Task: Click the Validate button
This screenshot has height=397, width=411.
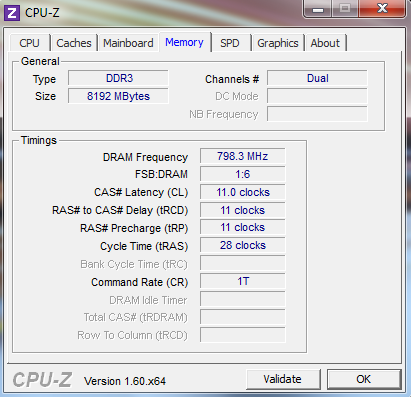Action: tap(283, 379)
